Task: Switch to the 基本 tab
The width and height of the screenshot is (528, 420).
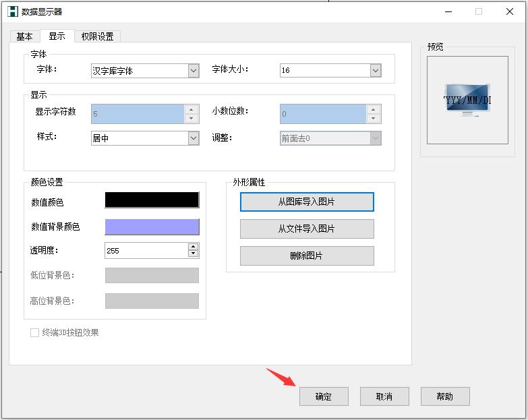Action: click(24, 36)
